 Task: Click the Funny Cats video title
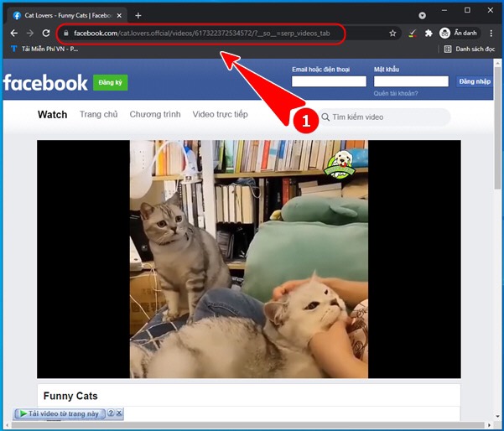coord(70,396)
